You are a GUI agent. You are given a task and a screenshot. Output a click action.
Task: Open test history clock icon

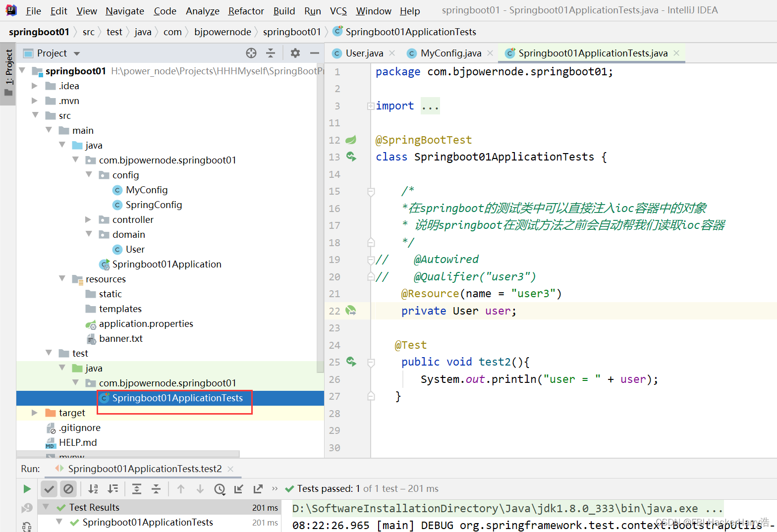(x=220, y=489)
